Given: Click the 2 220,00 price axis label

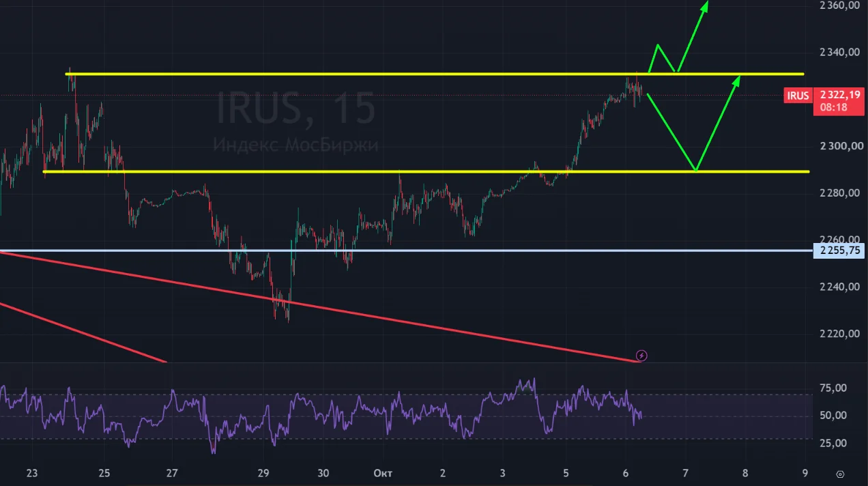Looking at the screenshot, I should pyautogui.click(x=839, y=334).
